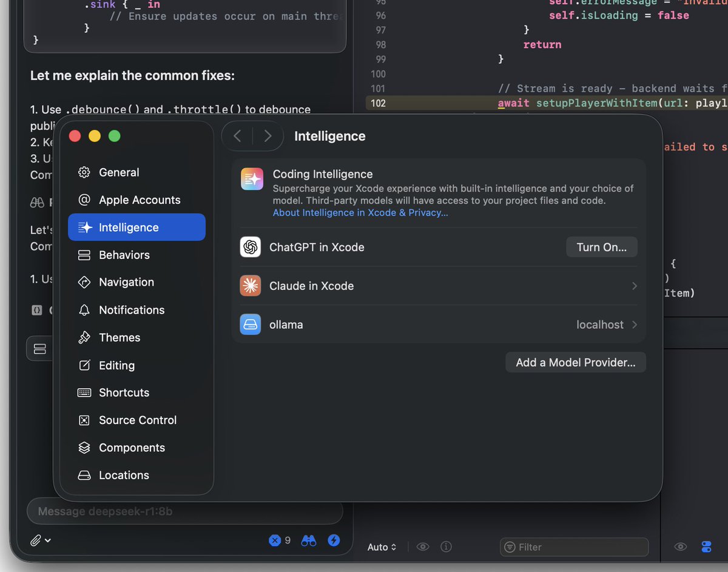This screenshot has height=572, width=728.
Task: Click the .sink code line in the chat
Action: (x=121, y=4)
